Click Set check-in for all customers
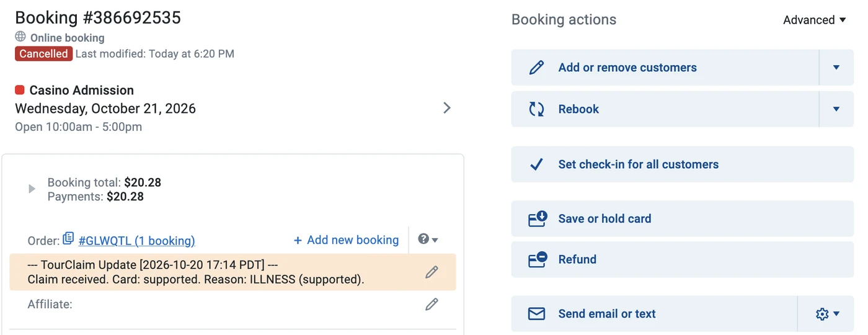868x335 pixels. (683, 164)
